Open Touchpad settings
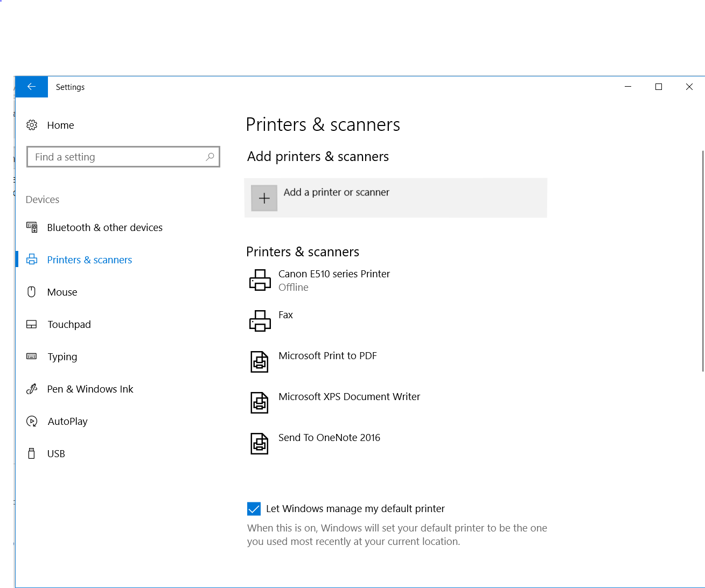 click(69, 324)
